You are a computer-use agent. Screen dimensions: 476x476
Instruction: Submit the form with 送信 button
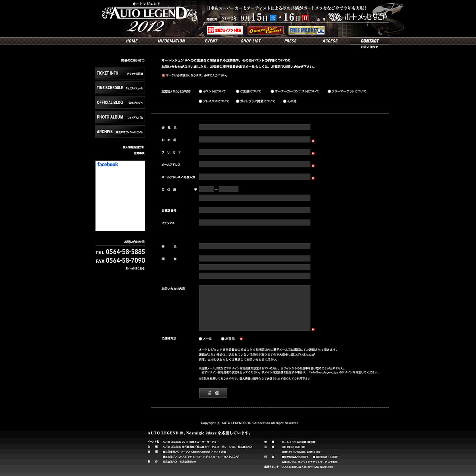click(213, 393)
